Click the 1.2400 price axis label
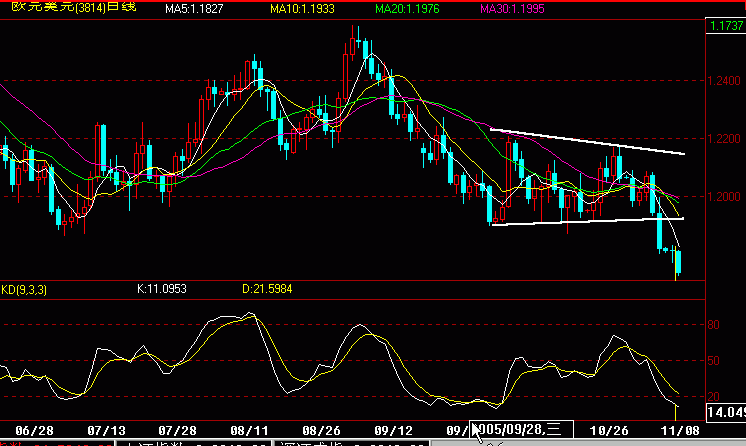 click(x=724, y=81)
